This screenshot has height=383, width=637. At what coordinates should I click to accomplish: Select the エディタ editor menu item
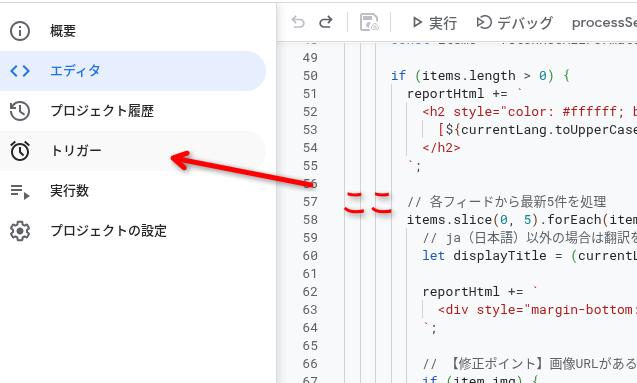pyautogui.click(x=132, y=71)
